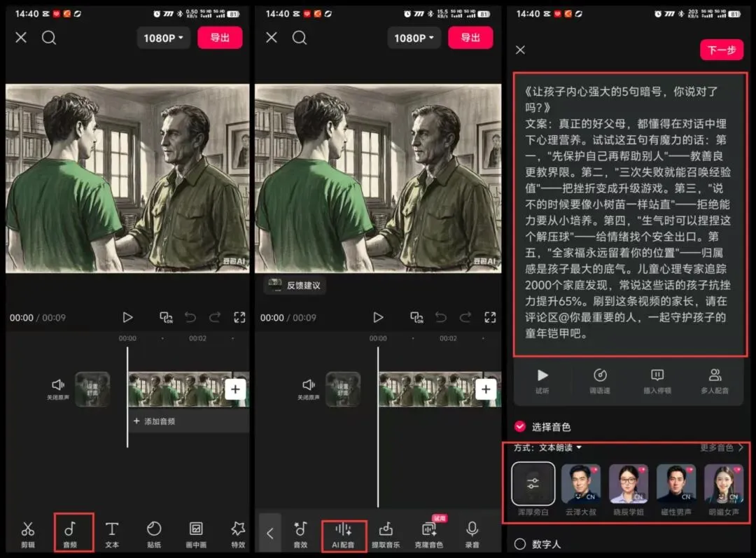The height and width of the screenshot is (558, 756).
Task: Close the AI voiceover page with X
Action: point(520,50)
